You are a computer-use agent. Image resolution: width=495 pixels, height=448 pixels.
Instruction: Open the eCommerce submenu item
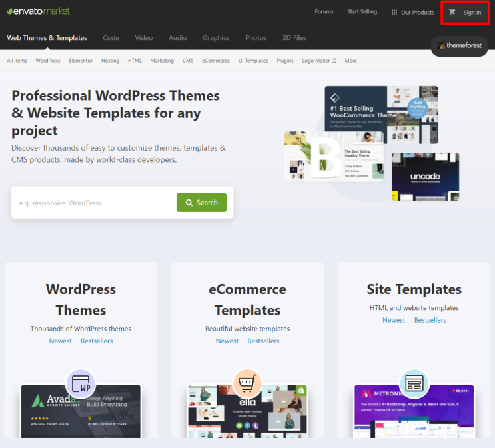click(216, 61)
